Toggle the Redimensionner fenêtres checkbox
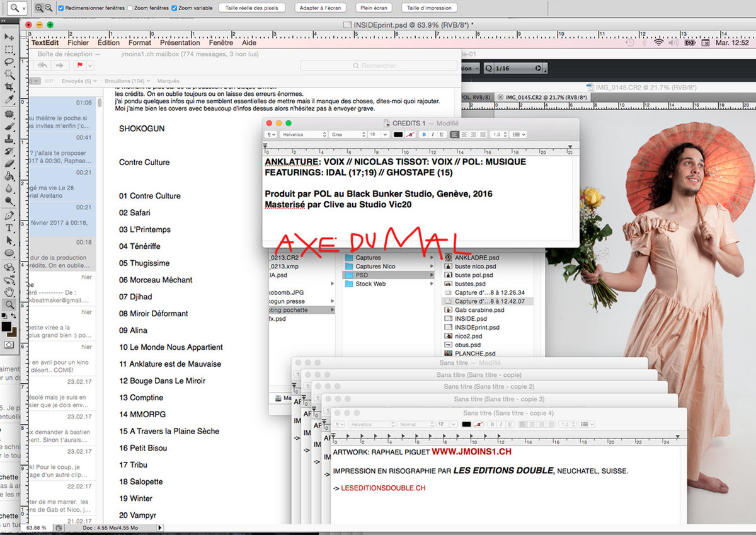This screenshot has width=756, height=535. click(x=61, y=8)
